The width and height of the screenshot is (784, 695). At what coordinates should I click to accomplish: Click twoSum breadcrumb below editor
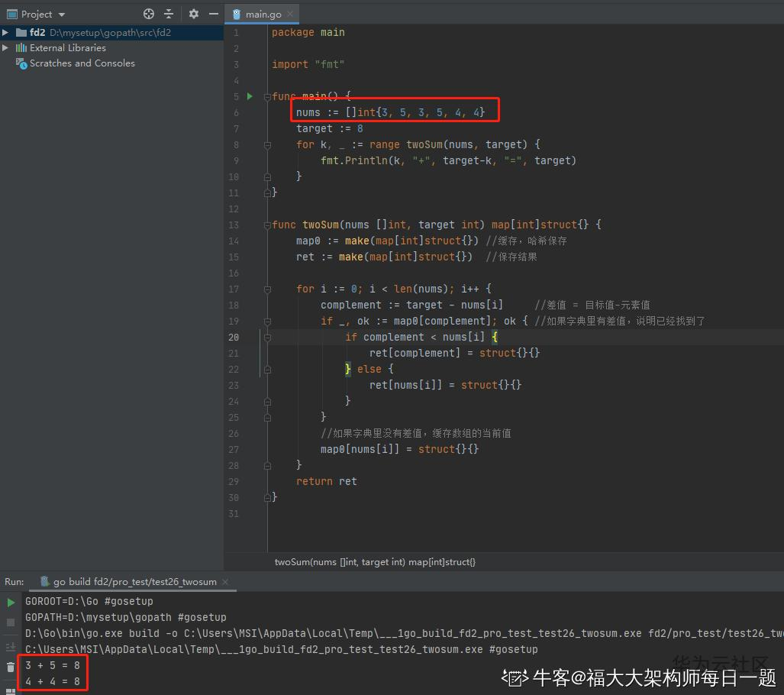pyautogui.click(x=375, y=562)
